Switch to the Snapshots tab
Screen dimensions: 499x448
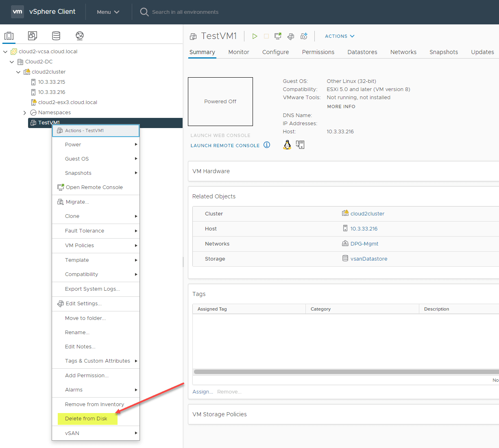[x=443, y=52]
